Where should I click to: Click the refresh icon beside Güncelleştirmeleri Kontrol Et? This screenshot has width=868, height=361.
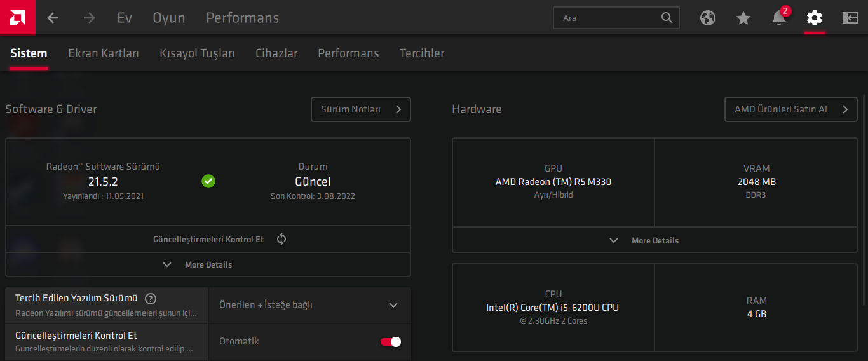[x=282, y=239]
